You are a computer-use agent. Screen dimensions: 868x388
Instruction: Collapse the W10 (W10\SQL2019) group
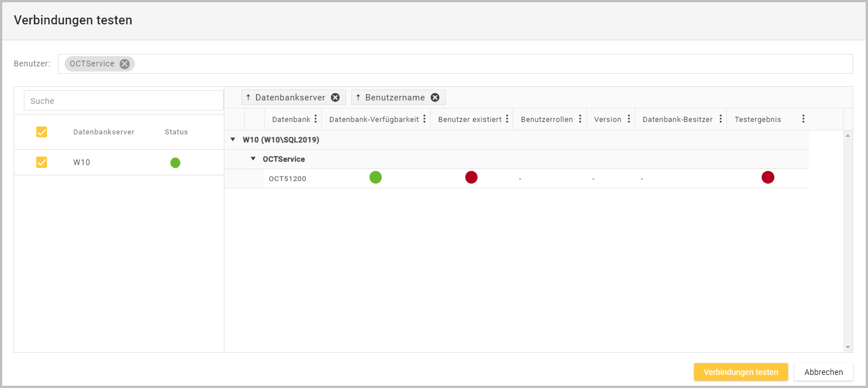233,140
